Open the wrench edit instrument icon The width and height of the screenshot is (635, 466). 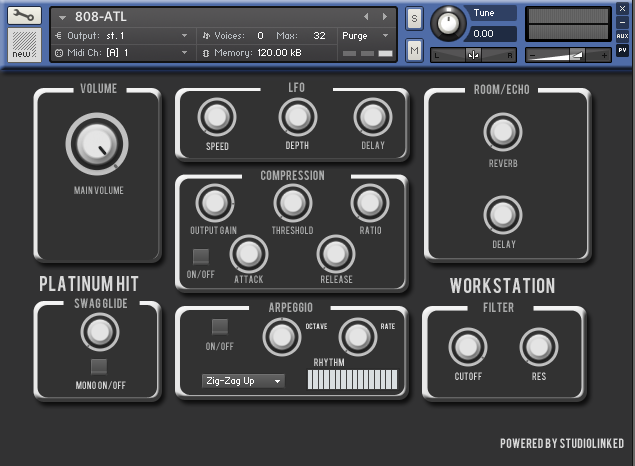coord(25,17)
